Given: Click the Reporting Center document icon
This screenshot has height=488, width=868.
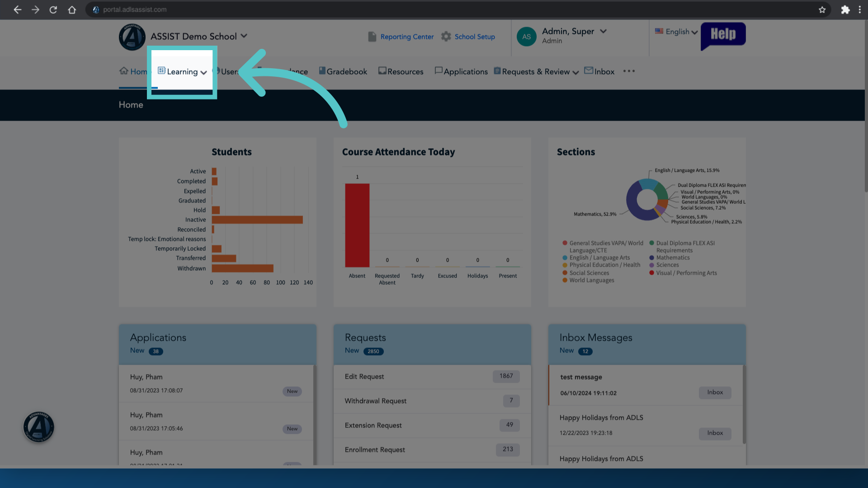Looking at the screenshot, I should tap(372, 37).
